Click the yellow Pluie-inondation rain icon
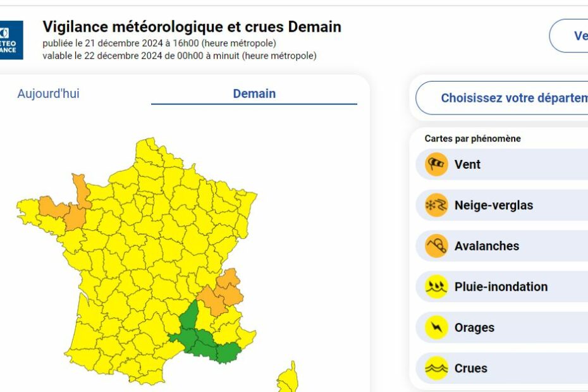Viewport: 588px width, 392px height. pyautogui.click(x=436, y=286)
